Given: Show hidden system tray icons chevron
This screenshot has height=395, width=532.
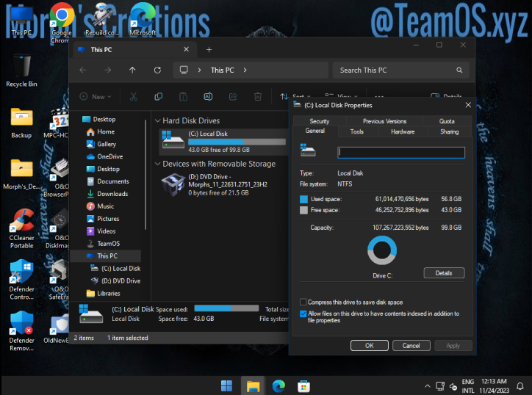Looking at the screenshot, I should click(x=428, y=386).
